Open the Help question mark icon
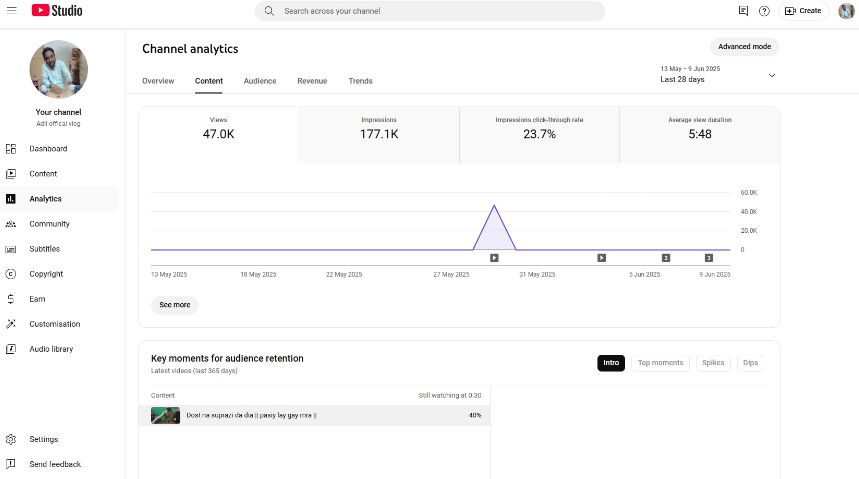This screenshot has height=479, width=859. point(764,11)
